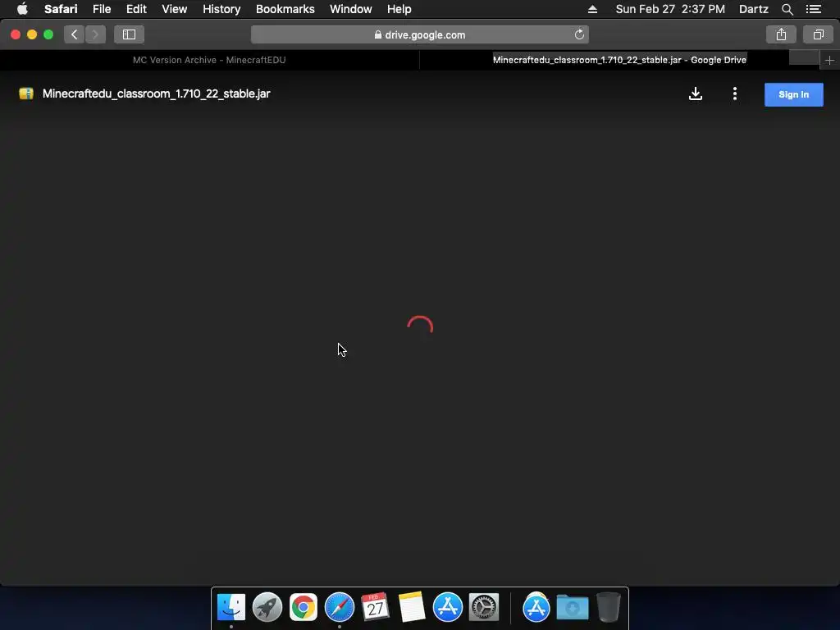
Task: Open the Safari share sheet
Action: (x=781, y=34)
